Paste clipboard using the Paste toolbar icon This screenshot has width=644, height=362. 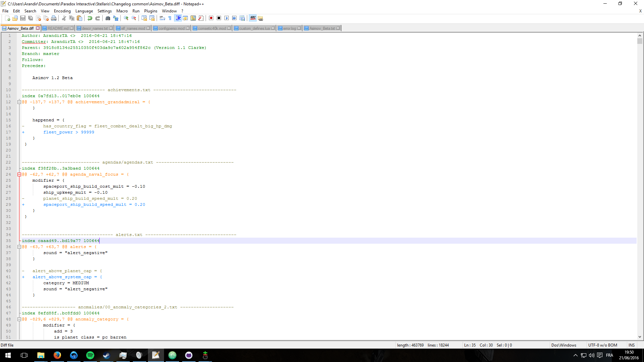point(79,18)
